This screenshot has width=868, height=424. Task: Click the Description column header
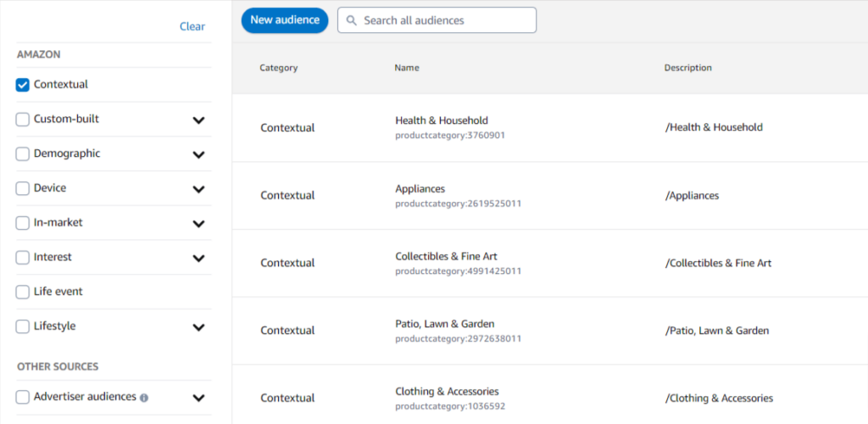[688, 68]
